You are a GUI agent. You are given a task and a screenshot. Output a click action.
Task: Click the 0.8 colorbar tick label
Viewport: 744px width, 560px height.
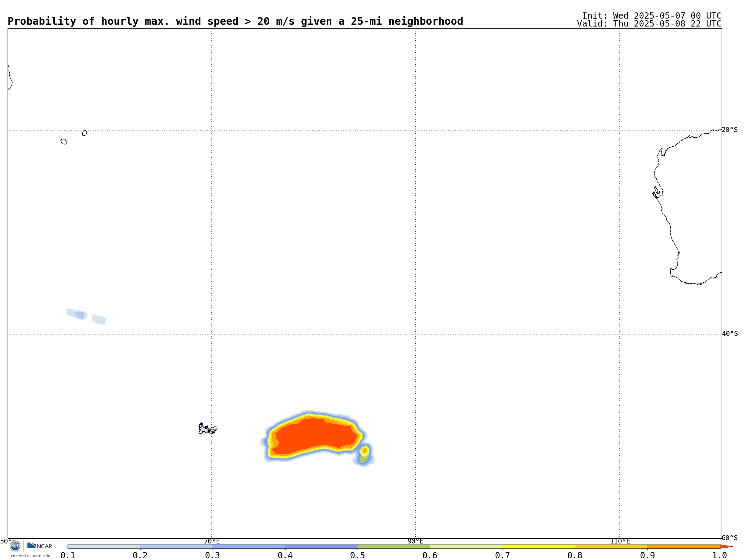pos(575,555)
